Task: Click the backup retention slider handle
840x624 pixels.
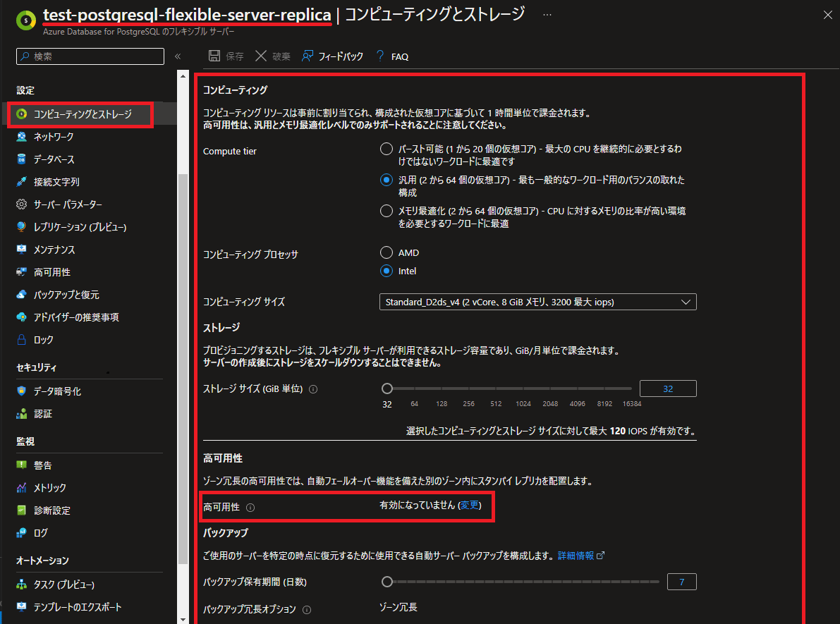Action: coord(386,581)
